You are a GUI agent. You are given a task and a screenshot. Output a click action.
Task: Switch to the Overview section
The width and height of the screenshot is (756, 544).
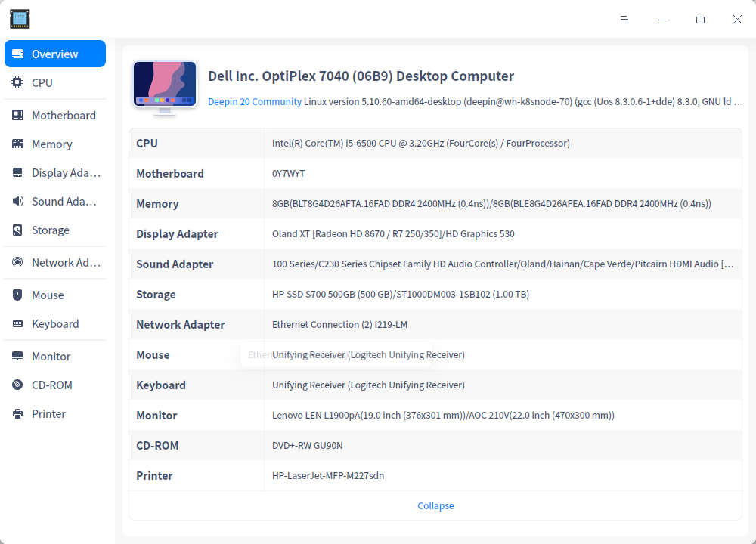click(54, 54)
